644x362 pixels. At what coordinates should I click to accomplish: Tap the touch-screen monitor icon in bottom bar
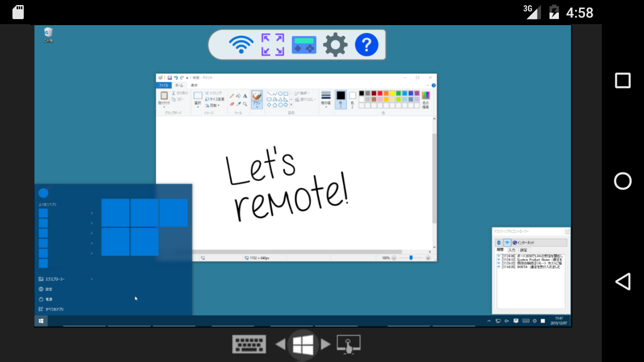click(x=348, y=344)
